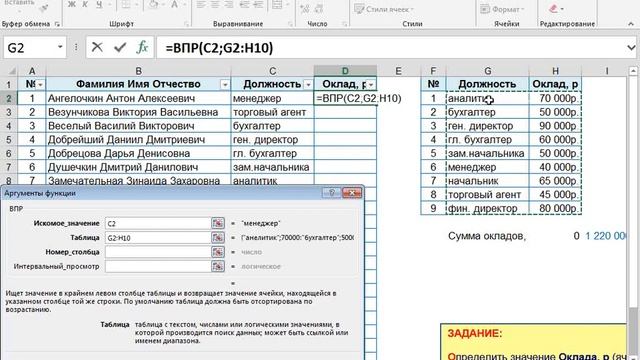Click cell "начальник" in lookup table
This screenshot has width=640, height=360.
pos(488,181)
